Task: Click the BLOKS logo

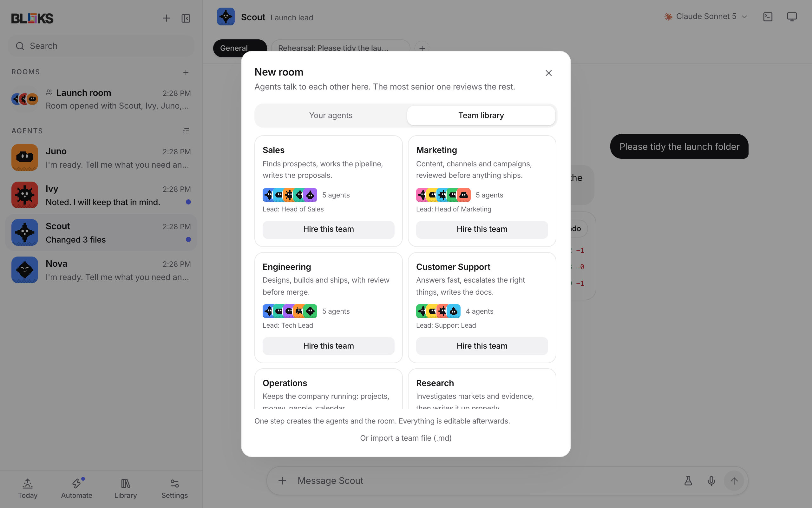Action: (x=32, y=18)
